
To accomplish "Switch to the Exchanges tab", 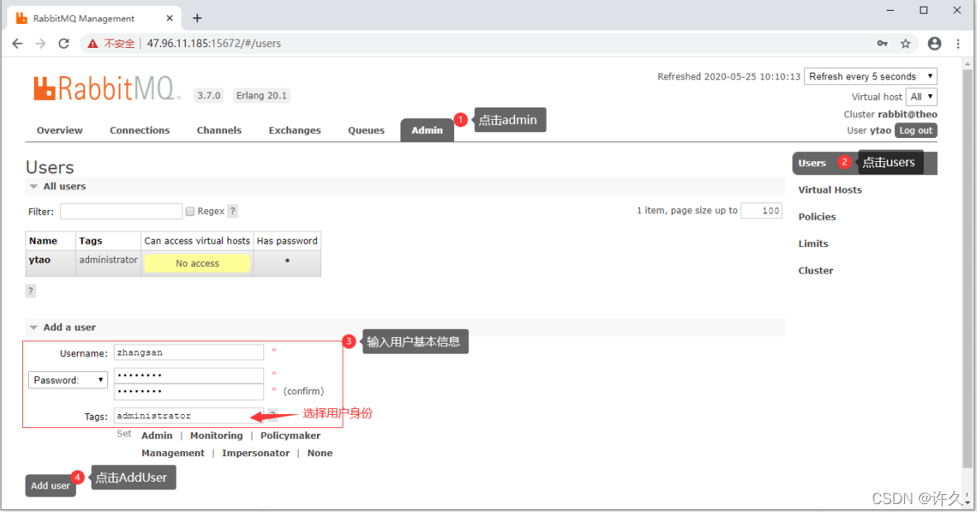I will click(x=296, y=131).
